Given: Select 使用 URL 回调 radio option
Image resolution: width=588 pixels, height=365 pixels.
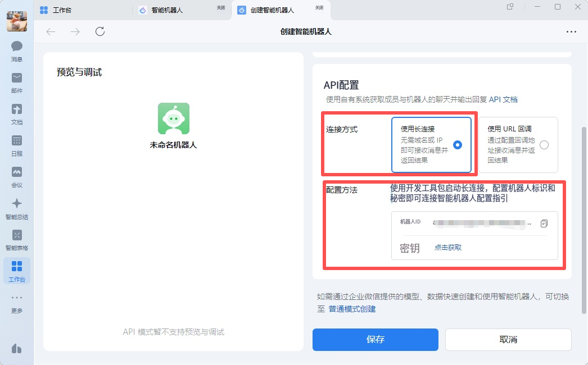Looking at the screenshot, I should [544, 145].
